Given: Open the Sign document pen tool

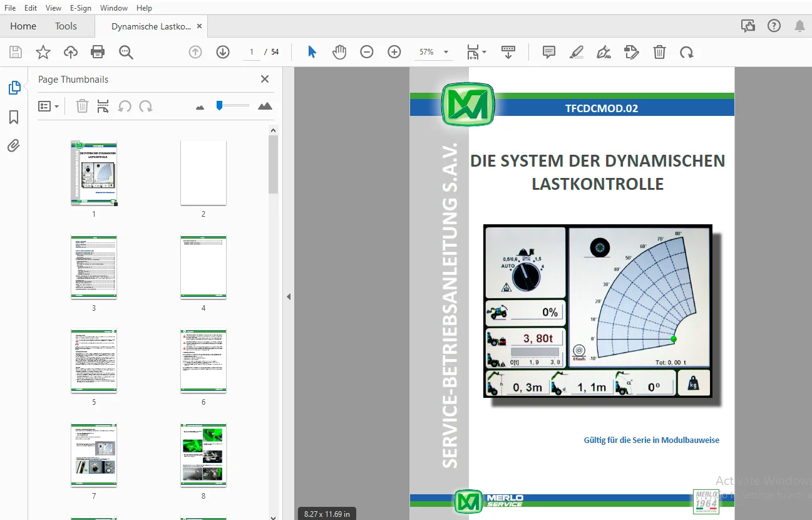Looking at the screenshot, I should (604, 52).
